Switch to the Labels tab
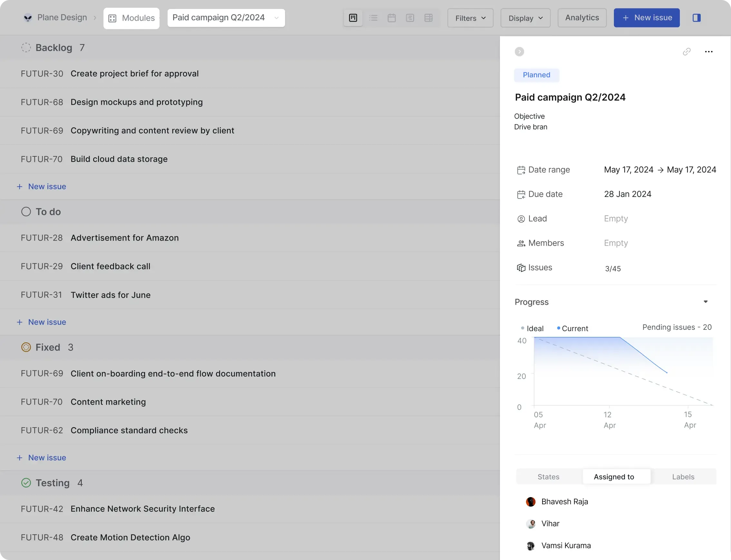 tap(683, 477)
